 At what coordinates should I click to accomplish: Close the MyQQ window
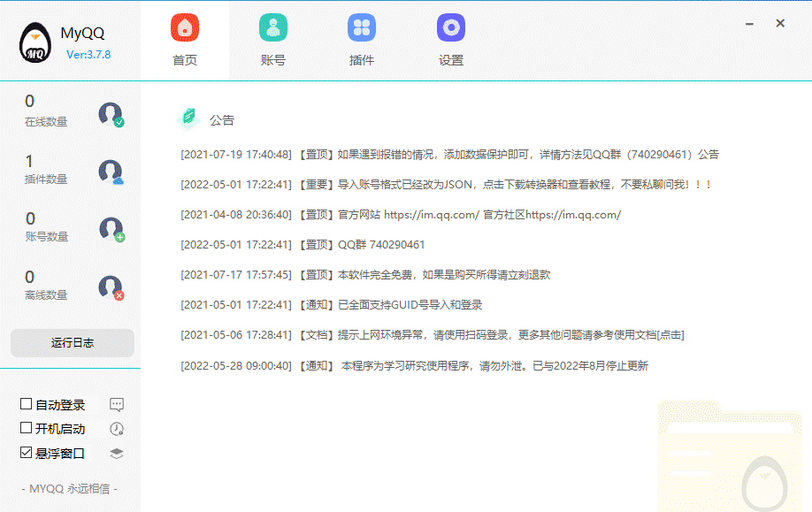pyautogui.click(x=780, y=23)
